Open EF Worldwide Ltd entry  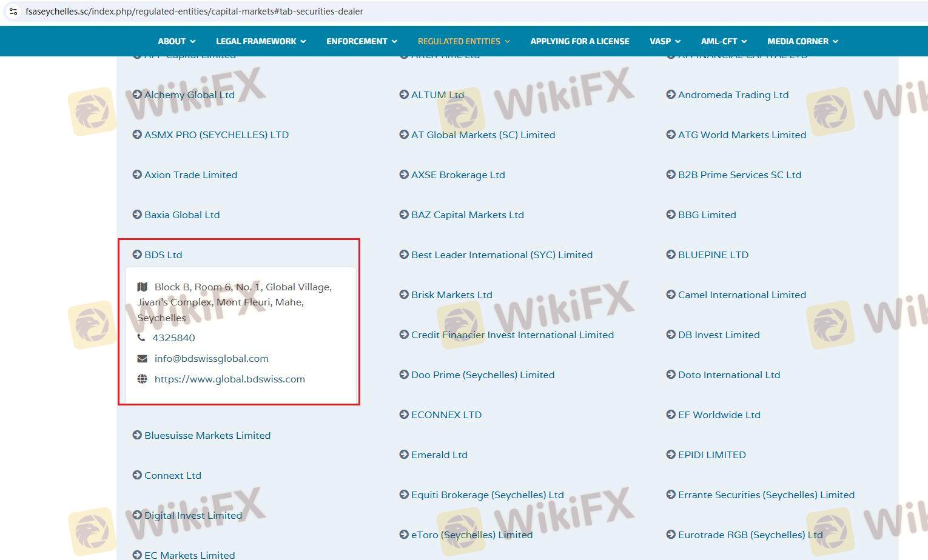pos(719,415)
